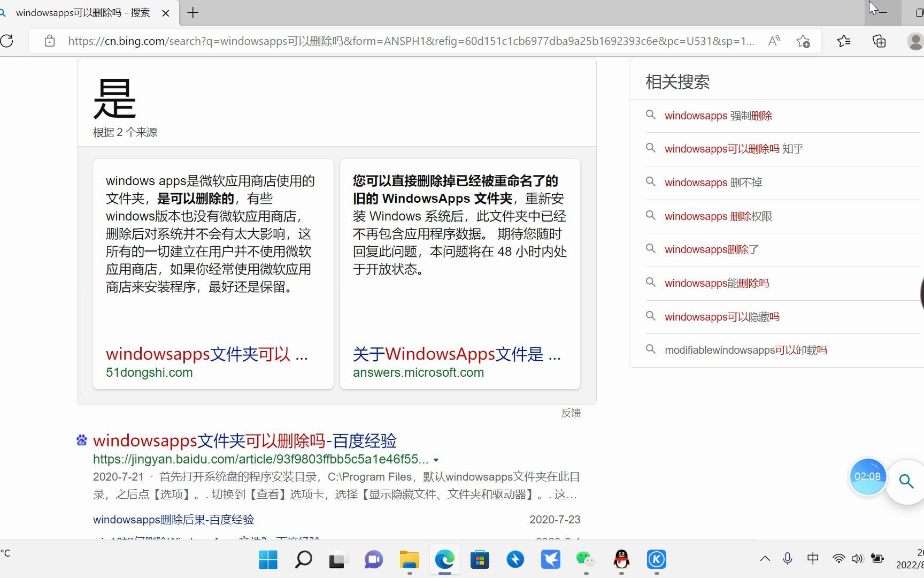Open Task View on the taskbar
Image resolution: width=924 pixels, height=578 pixels.
coord(338,560)
